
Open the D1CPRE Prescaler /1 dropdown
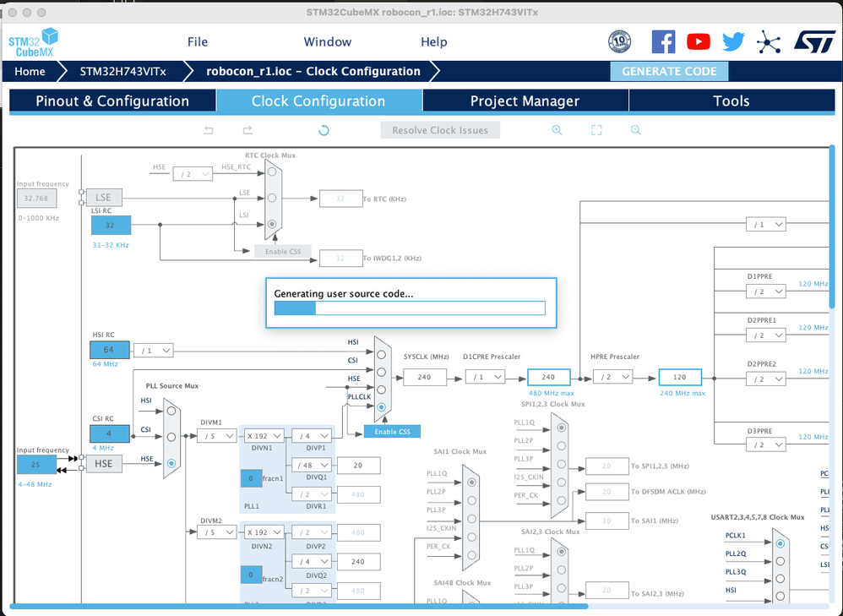[485, 377]
